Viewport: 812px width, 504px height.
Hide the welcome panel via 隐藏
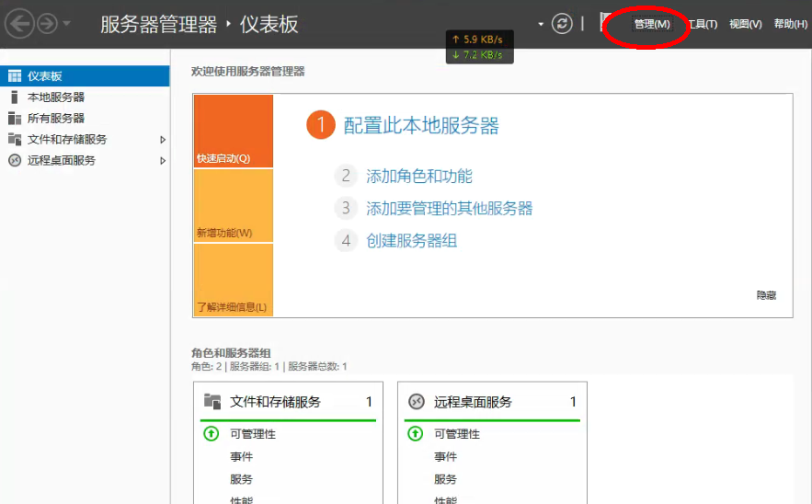point(766,295)
